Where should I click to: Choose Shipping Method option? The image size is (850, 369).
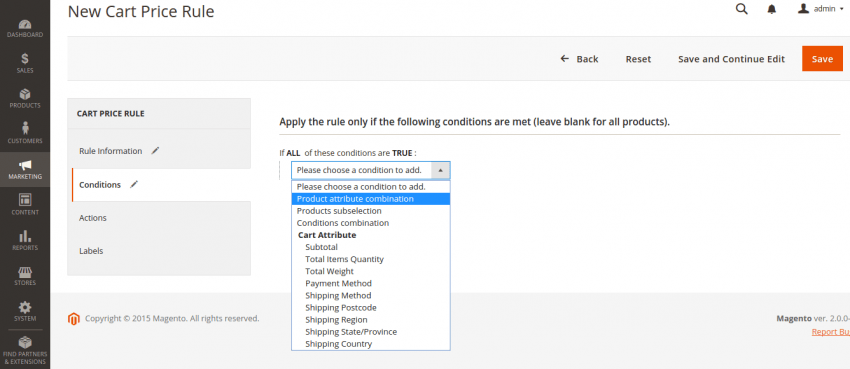pyautogui.click(x=371, y=295)
